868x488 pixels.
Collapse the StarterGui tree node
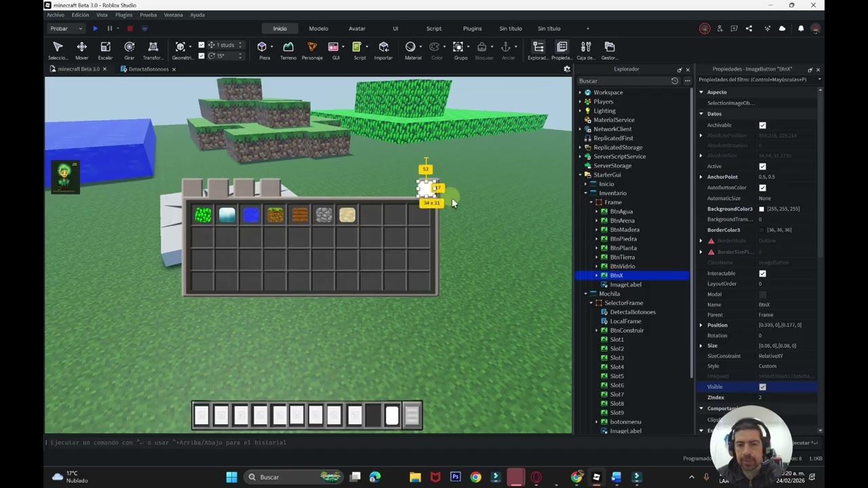pyautogui.click(x=580, y=175)
